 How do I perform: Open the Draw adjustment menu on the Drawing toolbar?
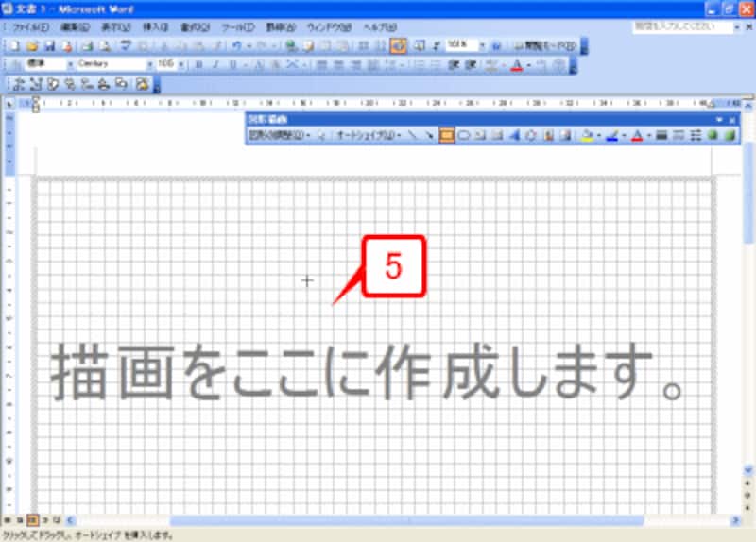(x=280, y=135)
